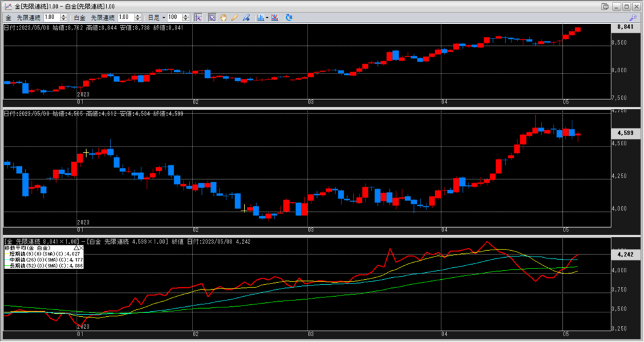Select the pencil drawing tool
Screen dimensions: 644x342
point(235,18)
